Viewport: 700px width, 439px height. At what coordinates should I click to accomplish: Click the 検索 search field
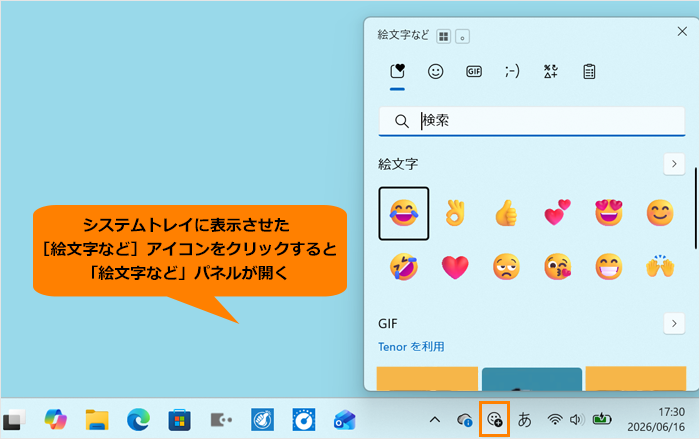531,121
